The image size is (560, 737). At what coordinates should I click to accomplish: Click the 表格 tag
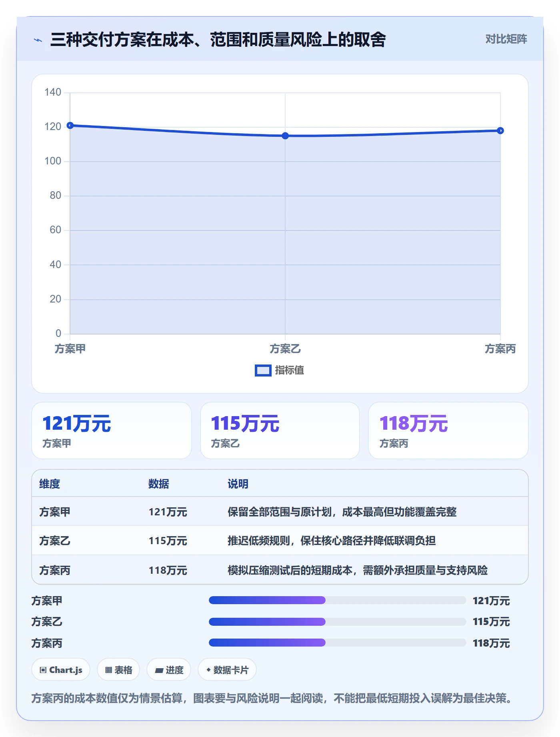click(118, 670)
